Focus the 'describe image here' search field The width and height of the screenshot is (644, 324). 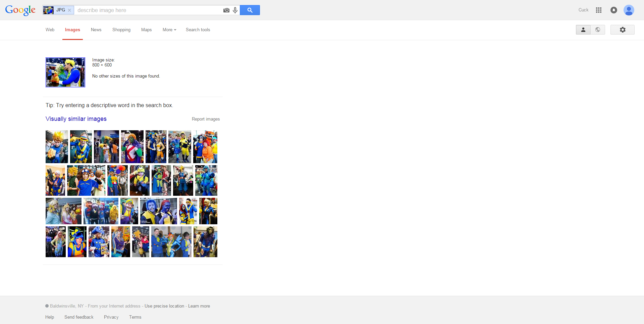click(149, 10)
